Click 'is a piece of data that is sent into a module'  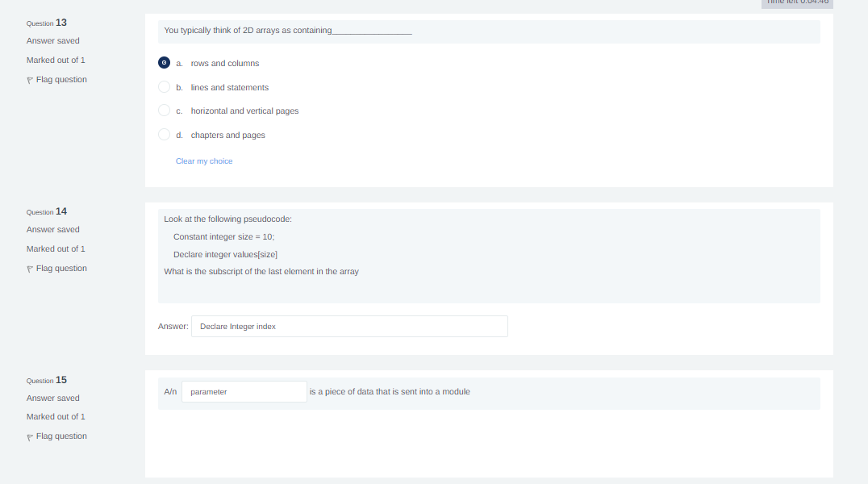click(390, 391)
